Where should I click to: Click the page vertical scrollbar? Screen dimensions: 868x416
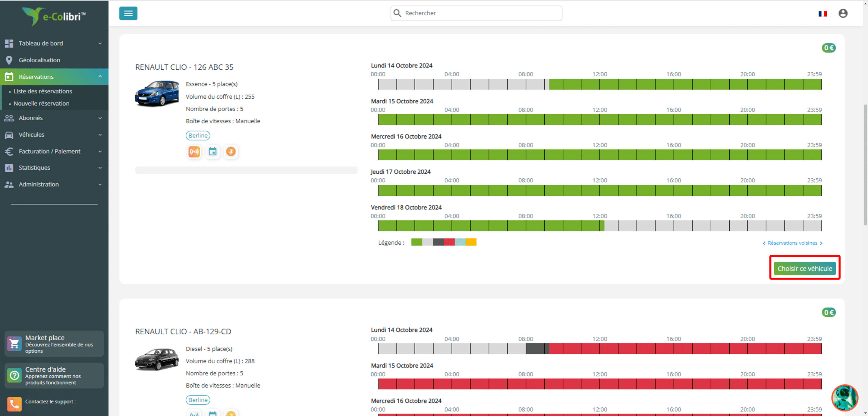point(865,165)
